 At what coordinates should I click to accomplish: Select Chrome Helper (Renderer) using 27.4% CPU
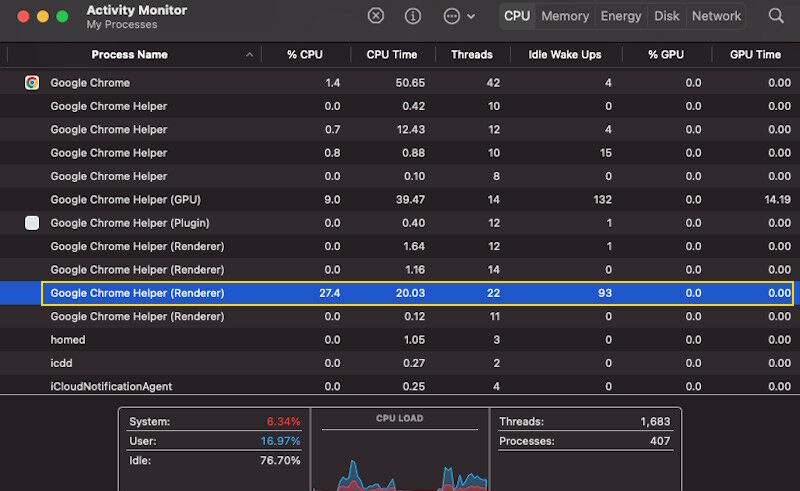(400, 293)
